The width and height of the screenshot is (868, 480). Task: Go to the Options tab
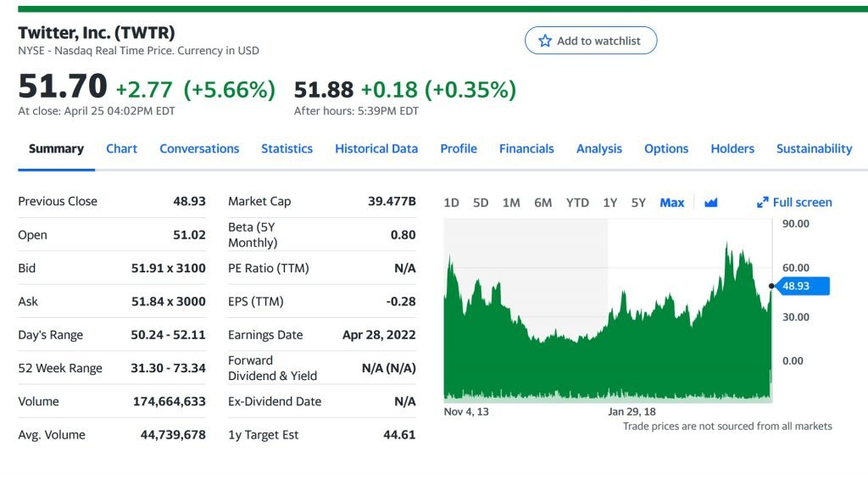pos(666,149)
